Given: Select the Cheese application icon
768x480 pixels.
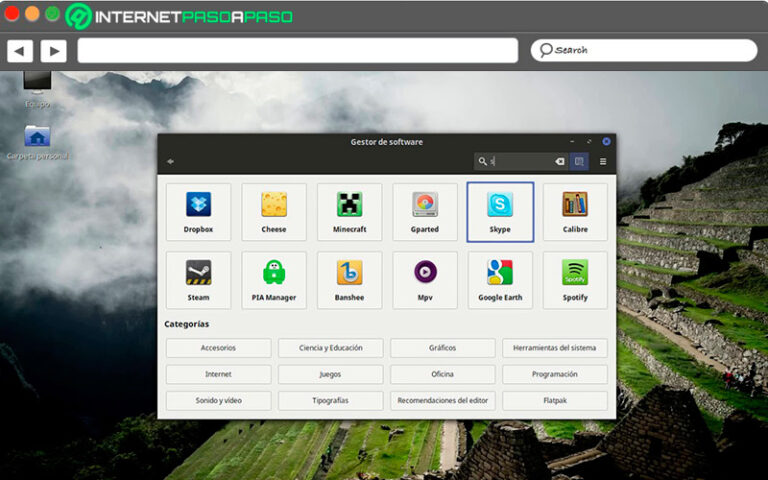Looking at the screenshot, I should pos(273,211).
